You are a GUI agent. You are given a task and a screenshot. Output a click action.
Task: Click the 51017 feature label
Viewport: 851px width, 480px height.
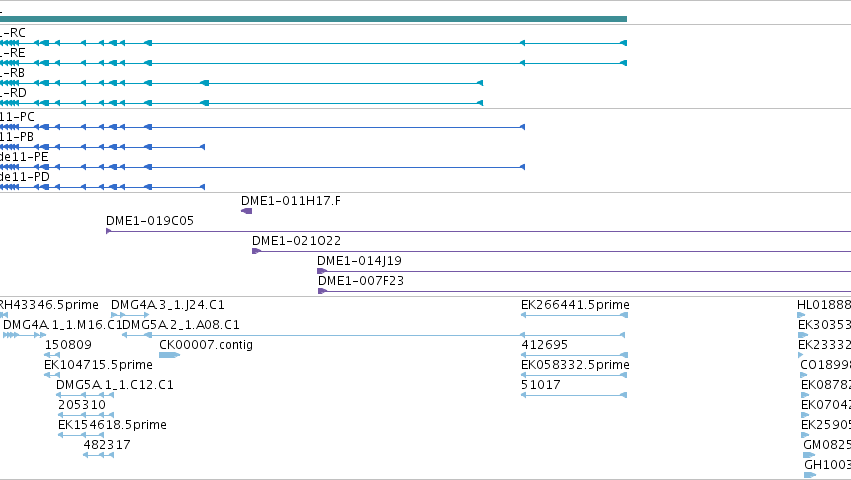[541, 385]
